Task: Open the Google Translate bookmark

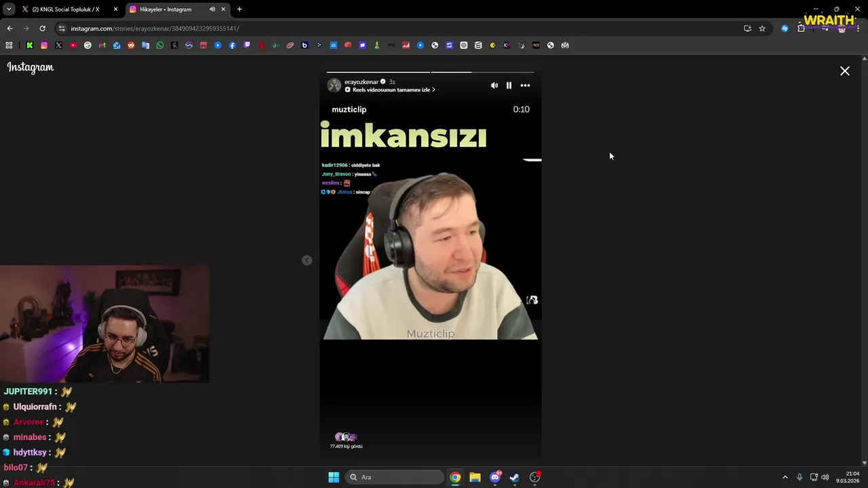Action: tap(145, 45)
